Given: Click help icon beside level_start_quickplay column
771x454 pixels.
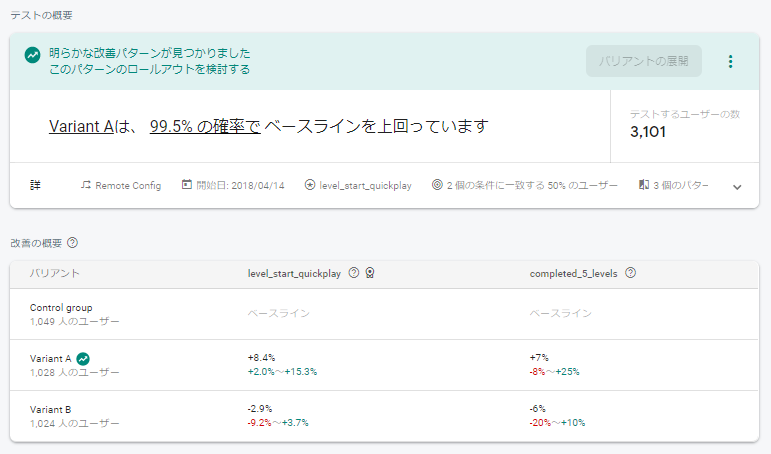Looking at the screenshot, I should (354, 273).
